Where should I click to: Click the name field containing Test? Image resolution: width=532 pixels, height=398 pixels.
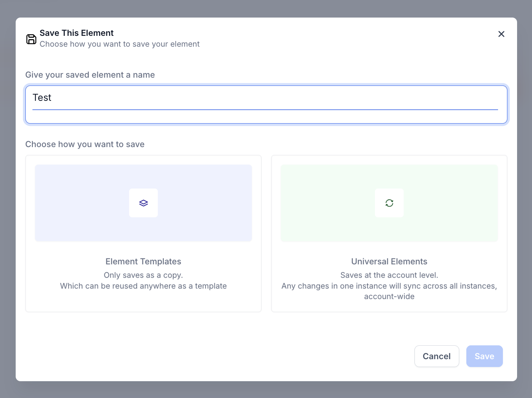point(265,98)
